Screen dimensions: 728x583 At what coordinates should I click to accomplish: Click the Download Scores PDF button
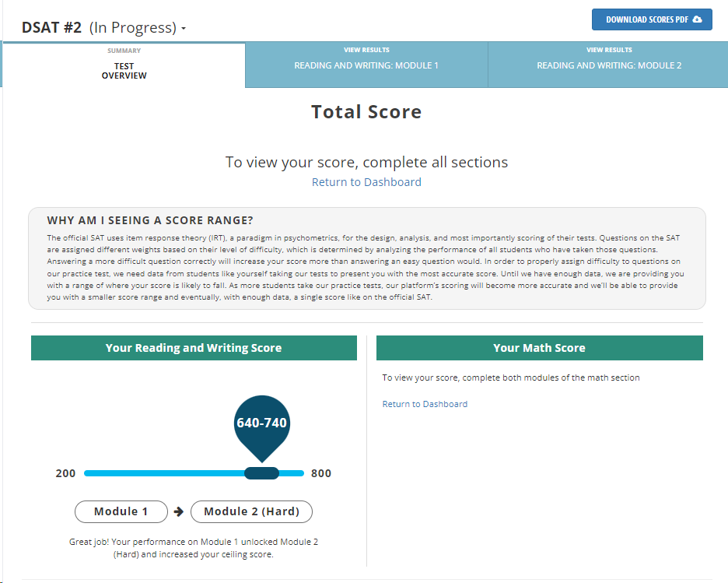coord(652,19)
